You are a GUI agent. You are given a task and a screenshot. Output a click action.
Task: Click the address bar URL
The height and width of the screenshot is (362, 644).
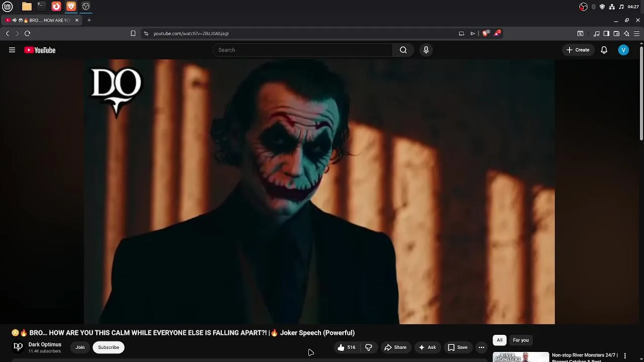coord(191,33)
